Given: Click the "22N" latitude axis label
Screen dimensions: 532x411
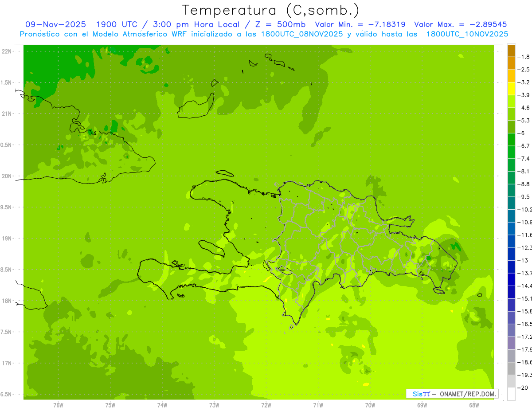Looking at the screenshot, I should [6, 51].
